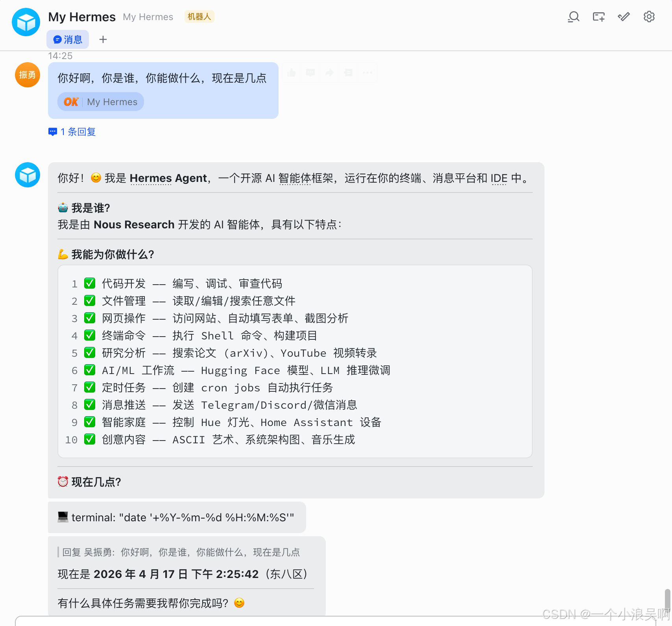672x626 pixels.
Task: Click the Nous Research bold text
Action: point(134,224)
